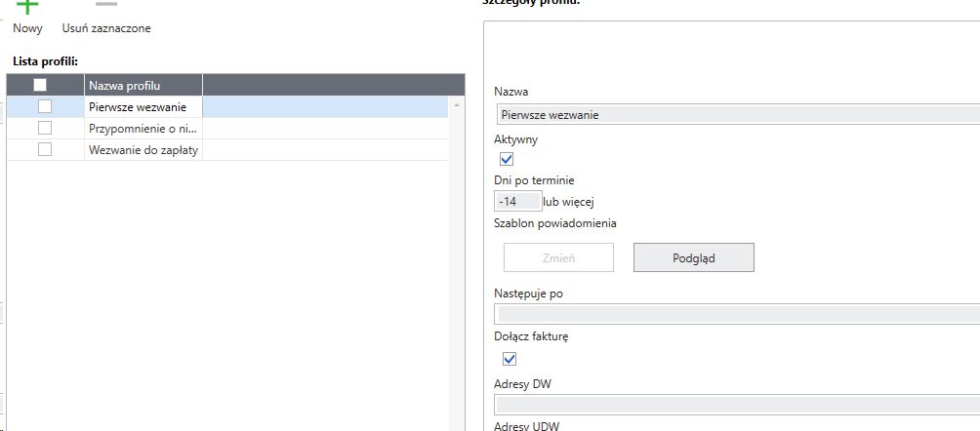The width and height of the screenshot is (980, 431).
Task: Click the Dni po terminie value field
Action: click(518, 202)
